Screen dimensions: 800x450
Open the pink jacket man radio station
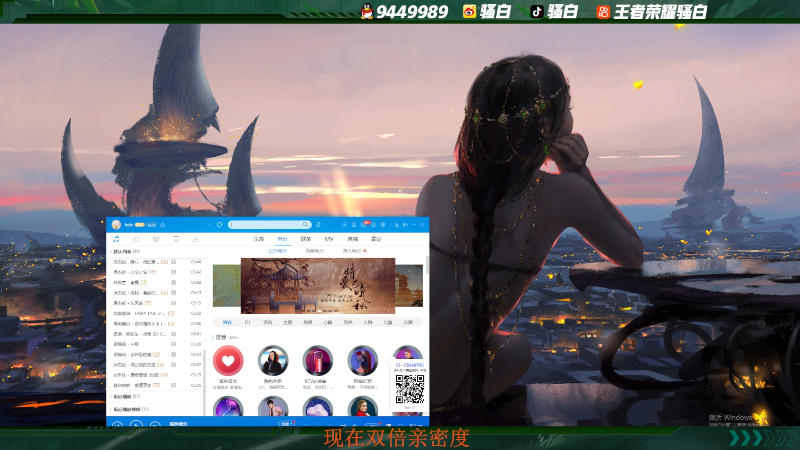pos(273,407)
